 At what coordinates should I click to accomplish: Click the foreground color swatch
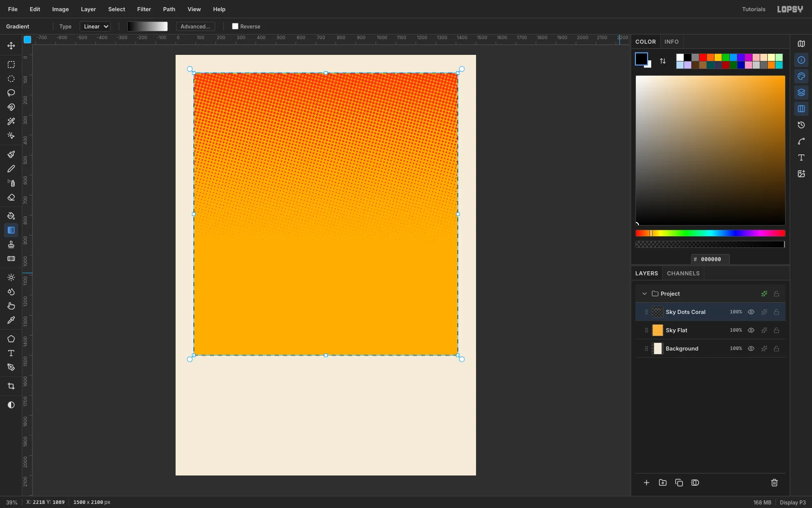[641, 59]
